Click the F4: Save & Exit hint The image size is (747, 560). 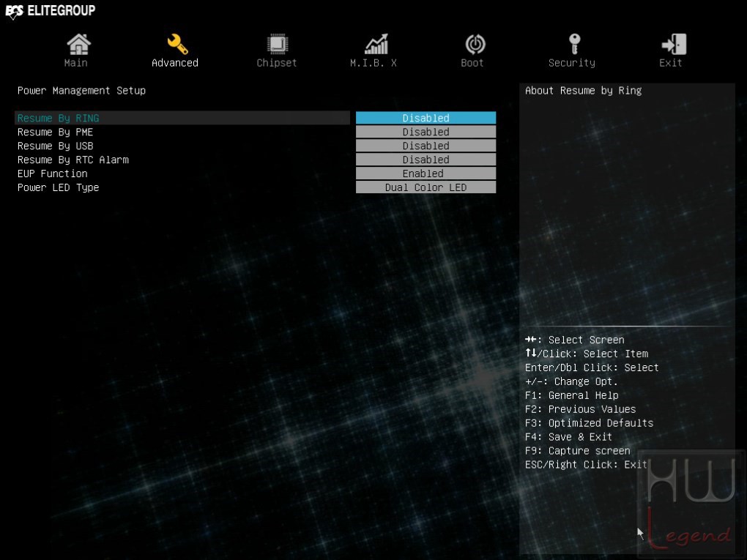coord(568,437)
